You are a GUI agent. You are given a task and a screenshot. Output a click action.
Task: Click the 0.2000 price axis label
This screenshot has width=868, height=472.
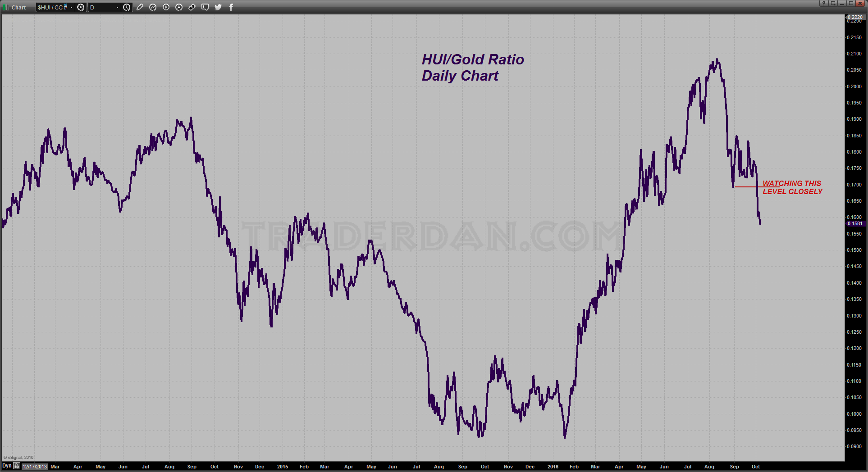click(x=854, y=86)
